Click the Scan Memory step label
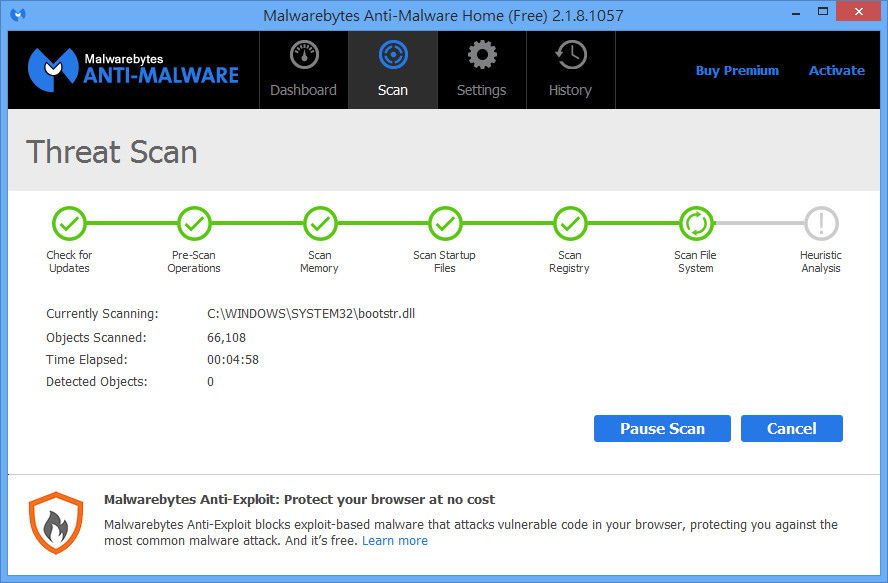Screen dimensions: 888x583 319,262
